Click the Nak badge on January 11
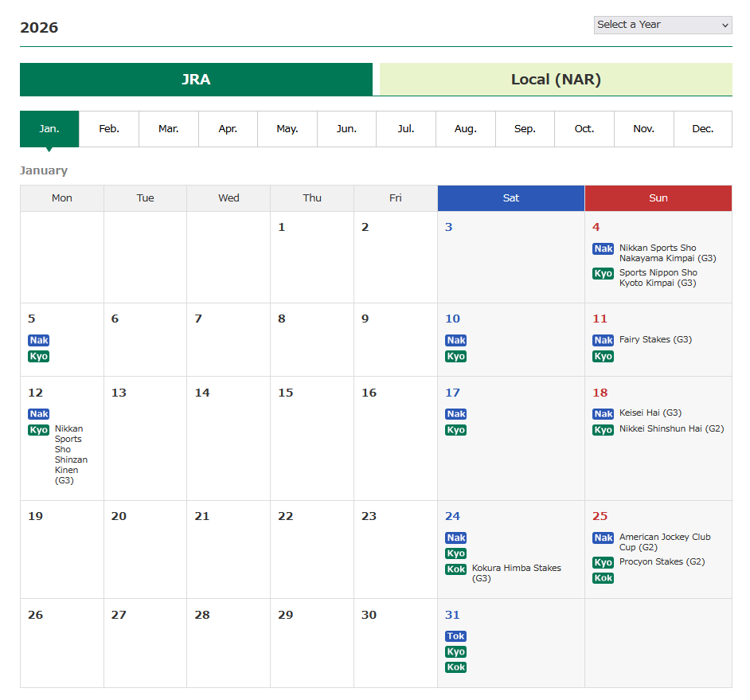The width and height of the screenshot is (750, 700). click(x=604, y=341)
